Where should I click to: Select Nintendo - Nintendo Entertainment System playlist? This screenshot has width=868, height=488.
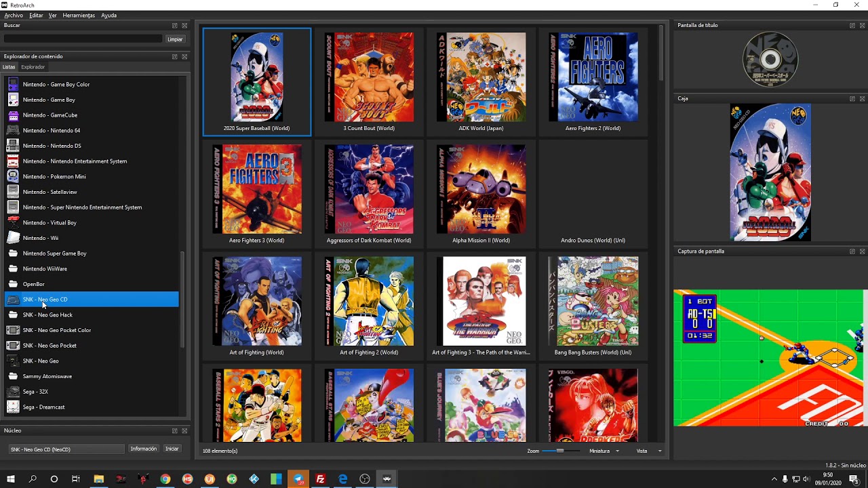click(92, 161)
